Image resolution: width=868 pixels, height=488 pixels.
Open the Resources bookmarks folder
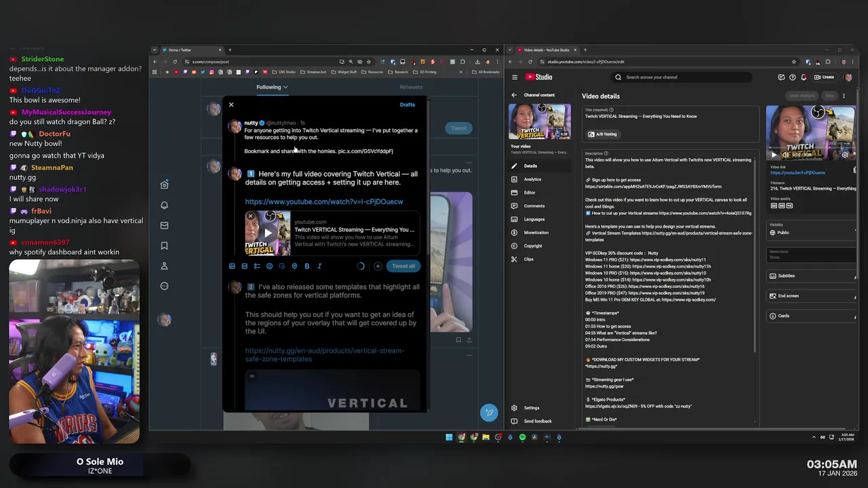tap(372, 72)
